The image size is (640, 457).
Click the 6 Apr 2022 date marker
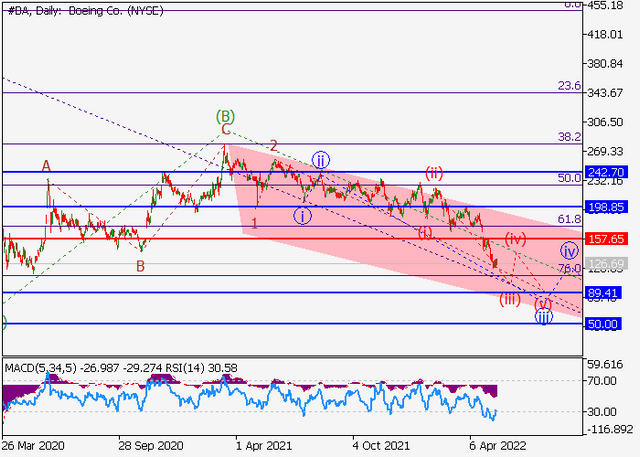[x=498, y=446]
